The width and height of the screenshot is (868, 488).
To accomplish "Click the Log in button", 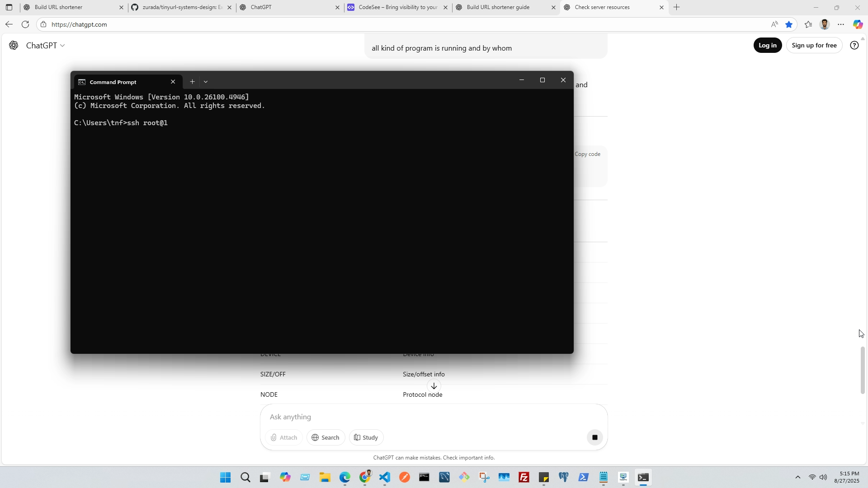I will pyautogui.click(x=767, y=45).
